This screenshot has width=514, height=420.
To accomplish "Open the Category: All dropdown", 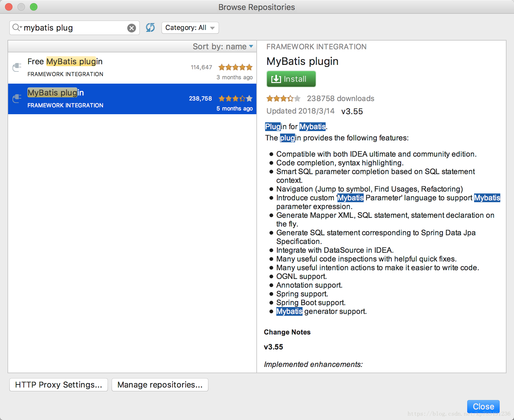I will 190,28.
